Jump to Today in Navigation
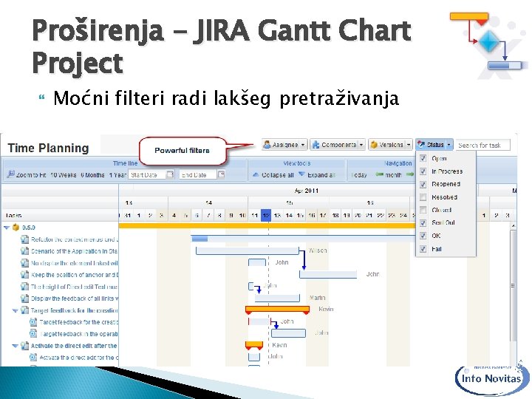This screenshot has height=399, width=532. [x=359, y=175]
